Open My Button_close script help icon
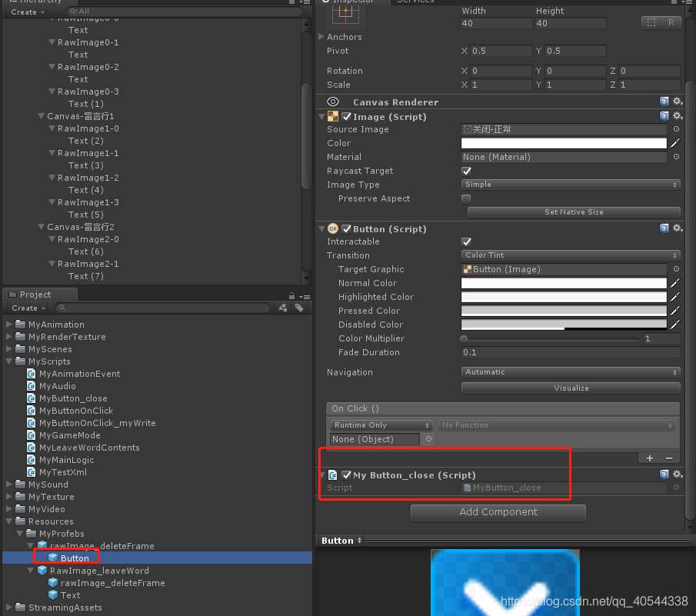Image resolution: width=696 pixels, height=616 pixels. [664, 474]
